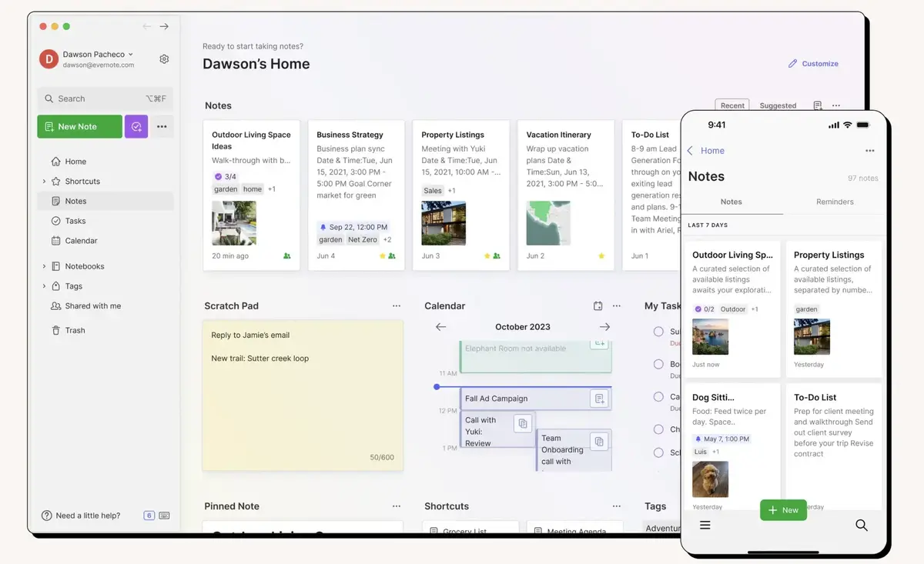The height and width of the screenshot is (564, 924).
Task: Open the hamburger menu on the mobile screen
Action: pyautogui.click(x=705, y=525)
